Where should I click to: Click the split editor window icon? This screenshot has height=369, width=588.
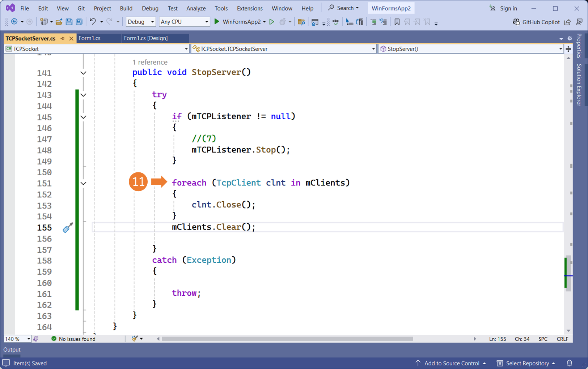click(x=568, y=49)
